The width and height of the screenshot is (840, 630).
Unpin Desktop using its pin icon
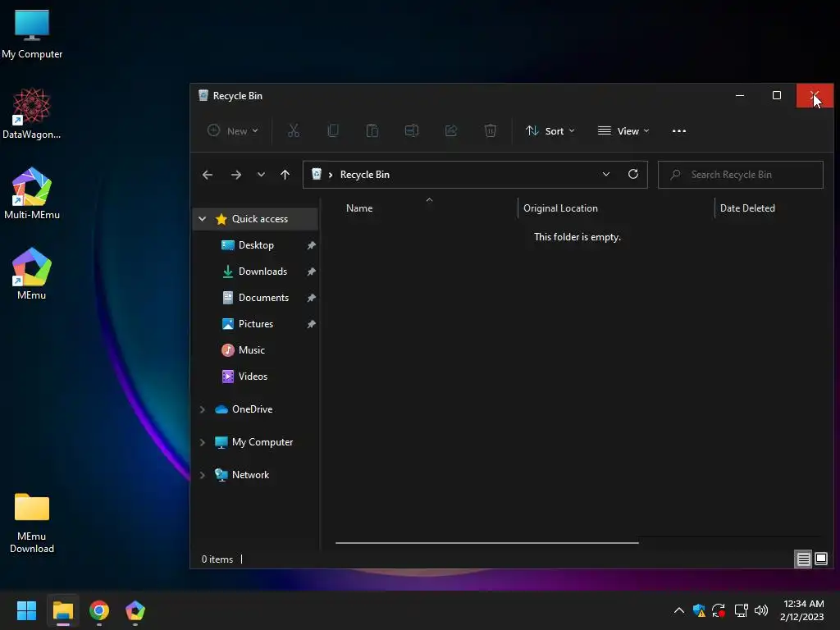(311, 245)
